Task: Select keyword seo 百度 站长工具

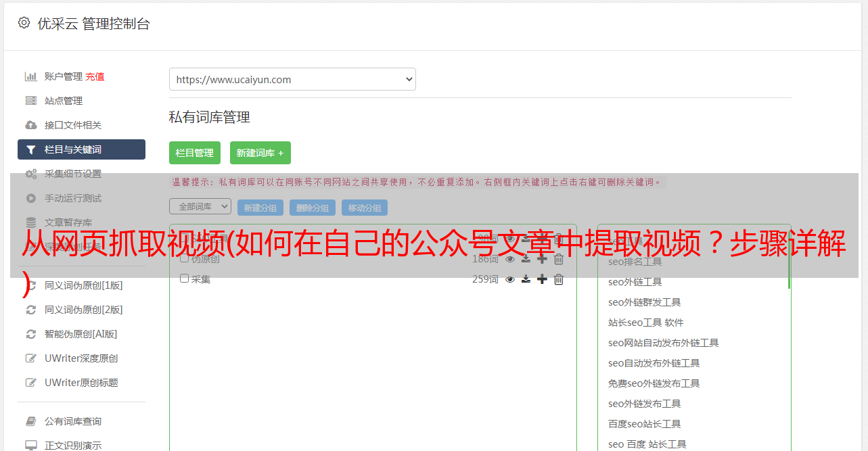Action: coord(647,444)
